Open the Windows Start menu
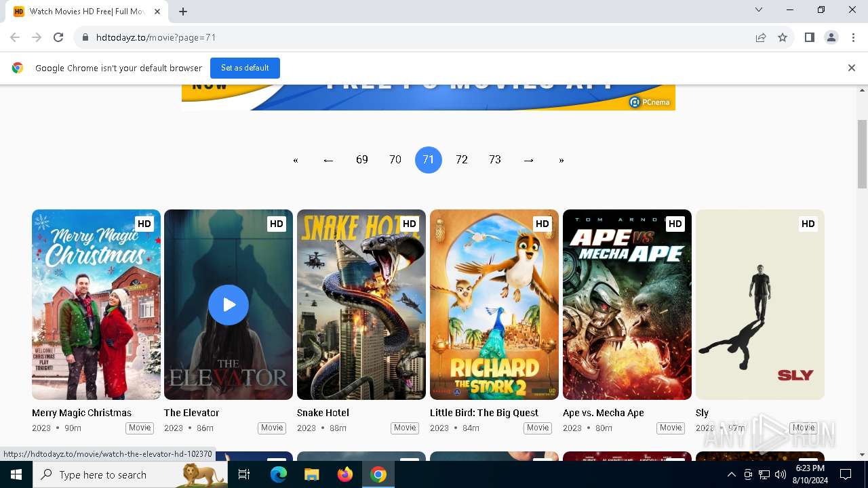This screenshot has height=488, width=868. coord(16,474)
